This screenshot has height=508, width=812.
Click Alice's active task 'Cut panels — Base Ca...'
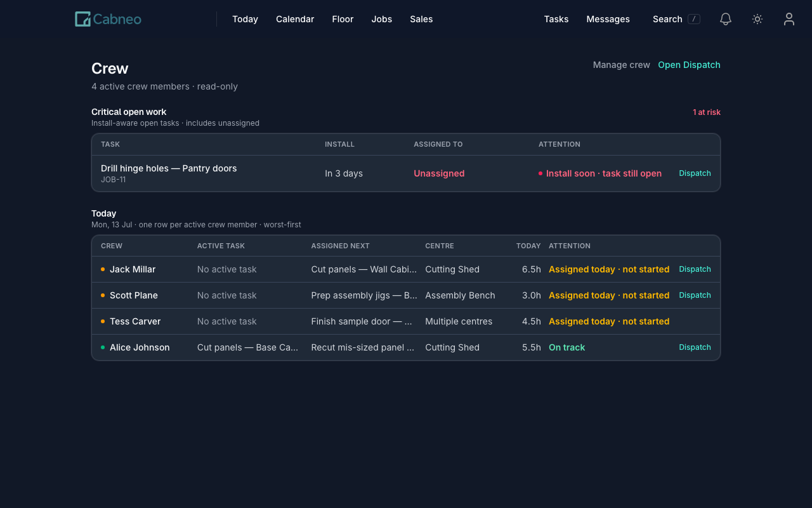[x=247, y=347]
